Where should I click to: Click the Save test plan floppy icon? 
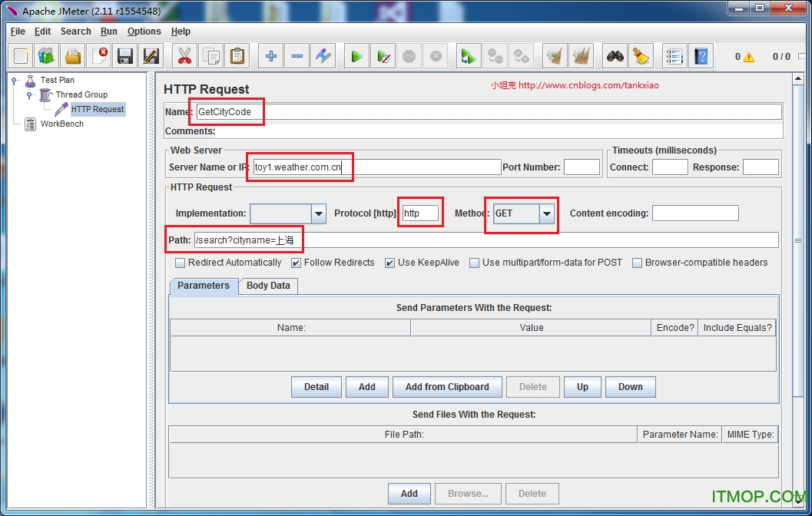(x=125, y=56)
